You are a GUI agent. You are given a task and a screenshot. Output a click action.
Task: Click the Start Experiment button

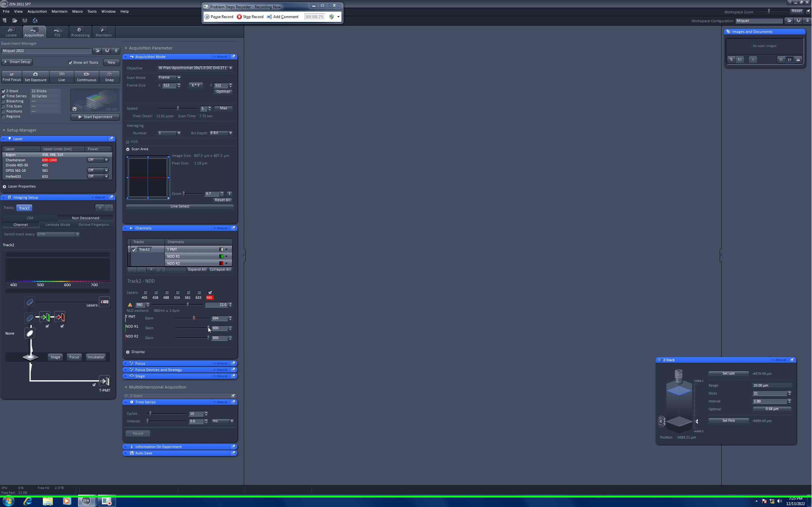click(x=95, y=117)
